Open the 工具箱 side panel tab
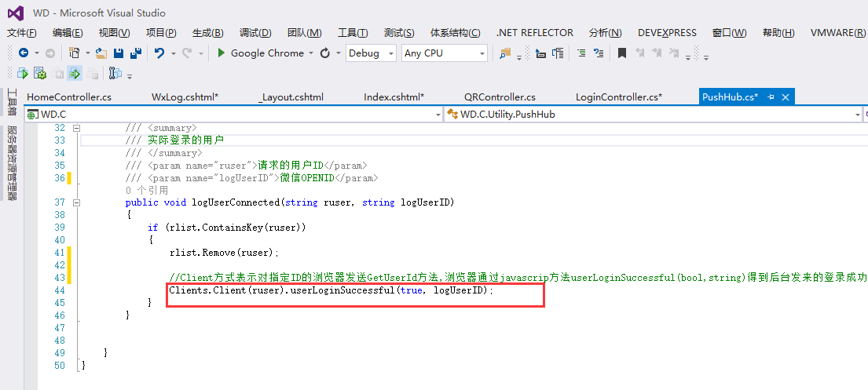 12,102
